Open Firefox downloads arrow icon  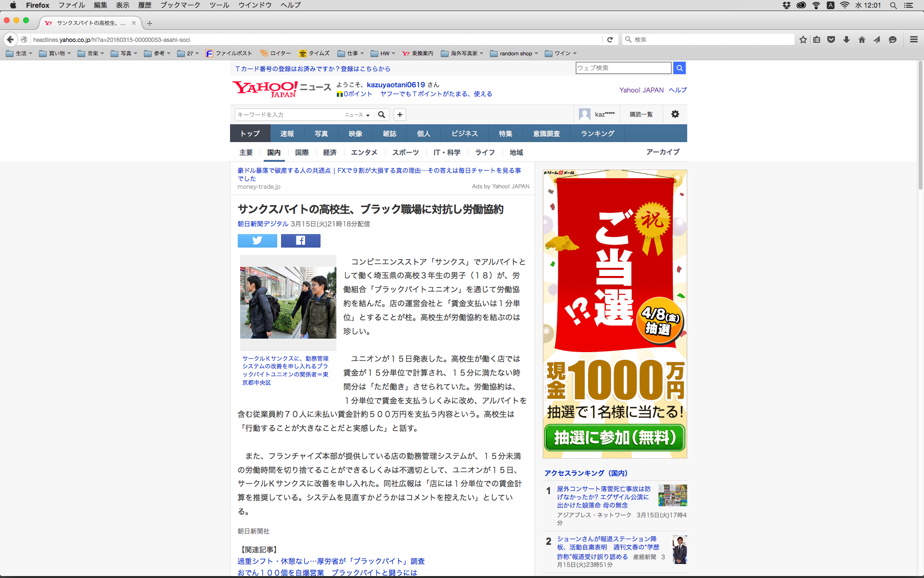click(x=846, y=39)
